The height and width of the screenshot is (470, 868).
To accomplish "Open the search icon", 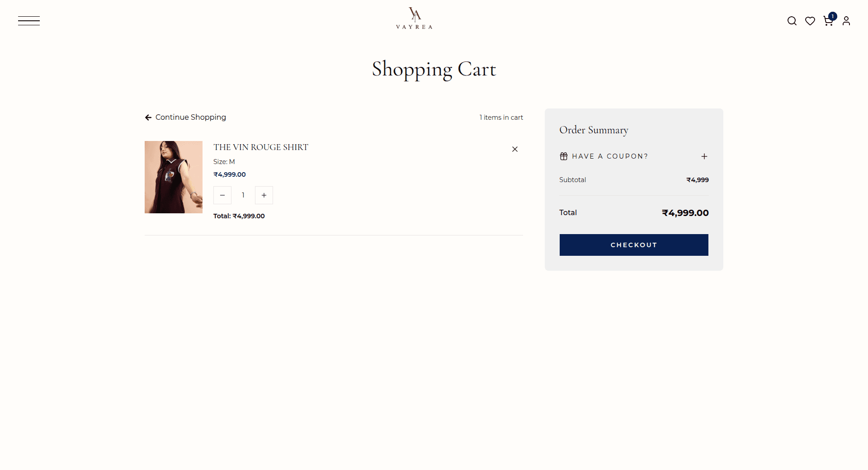I will (792, 21).
